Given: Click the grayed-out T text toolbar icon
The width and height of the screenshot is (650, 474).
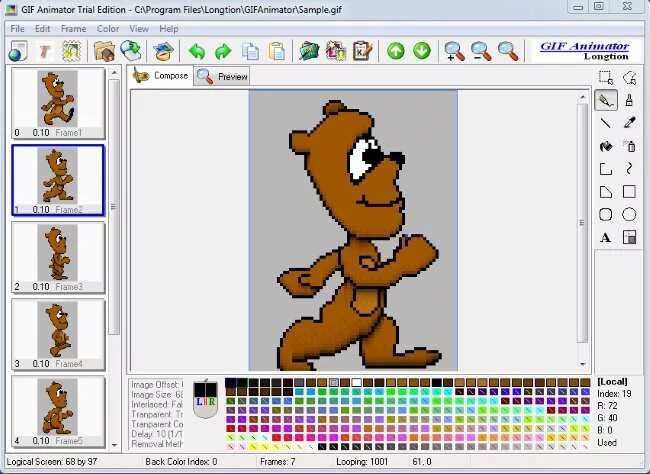Looking at the screenshot, I should click(x=45, y=52).
